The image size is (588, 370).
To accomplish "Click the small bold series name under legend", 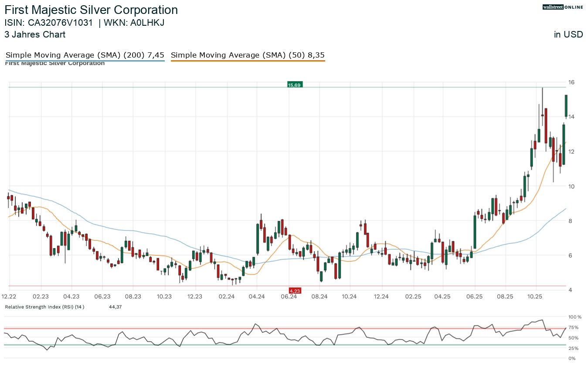I will point(55,63).
